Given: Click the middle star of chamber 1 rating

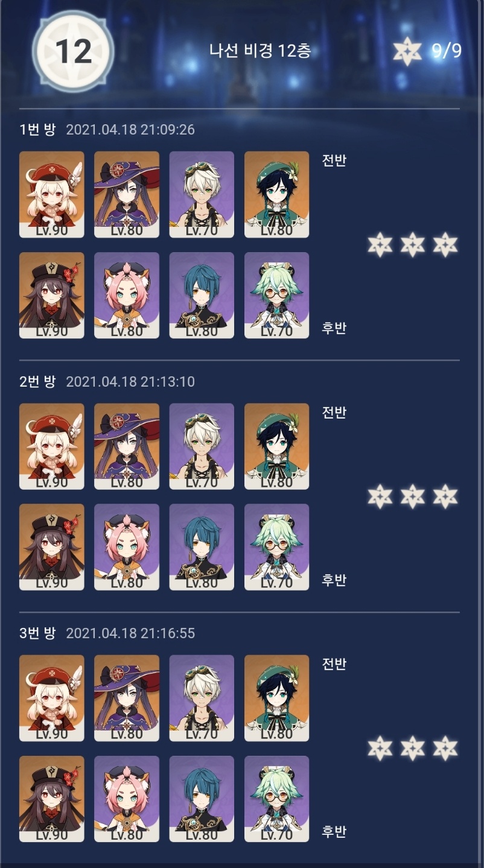Looking at the screenshot, I should click(x=413, y=244).
